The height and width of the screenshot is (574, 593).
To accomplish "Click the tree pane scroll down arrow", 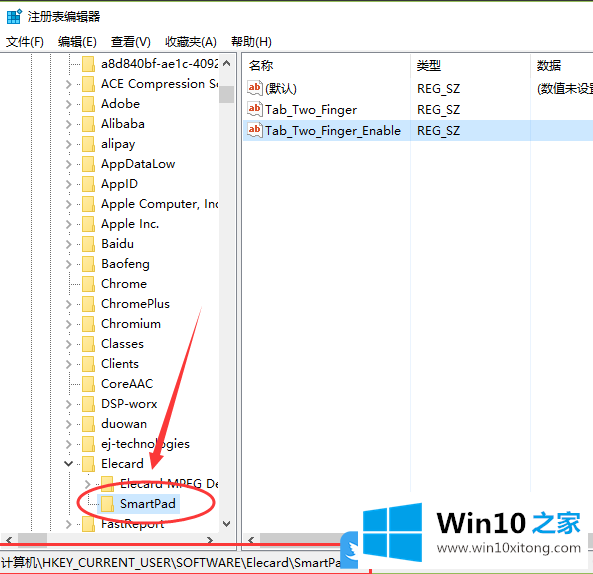I will (227, 524).
